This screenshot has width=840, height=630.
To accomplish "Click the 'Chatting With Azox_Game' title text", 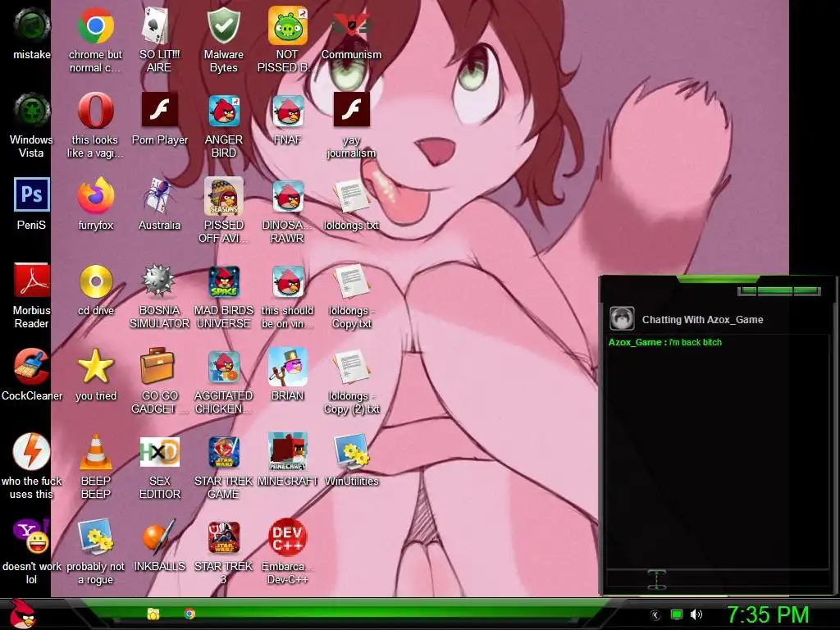I will [702, 320].
